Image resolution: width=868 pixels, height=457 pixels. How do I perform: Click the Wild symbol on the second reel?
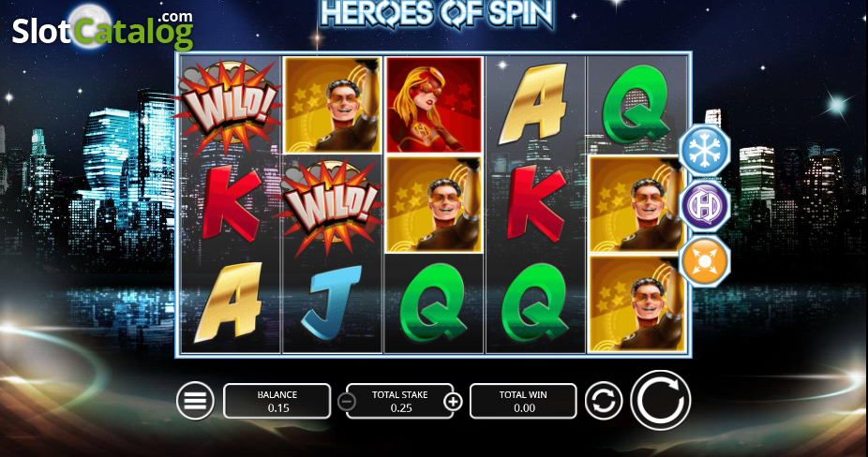click(x=332, y=206)
